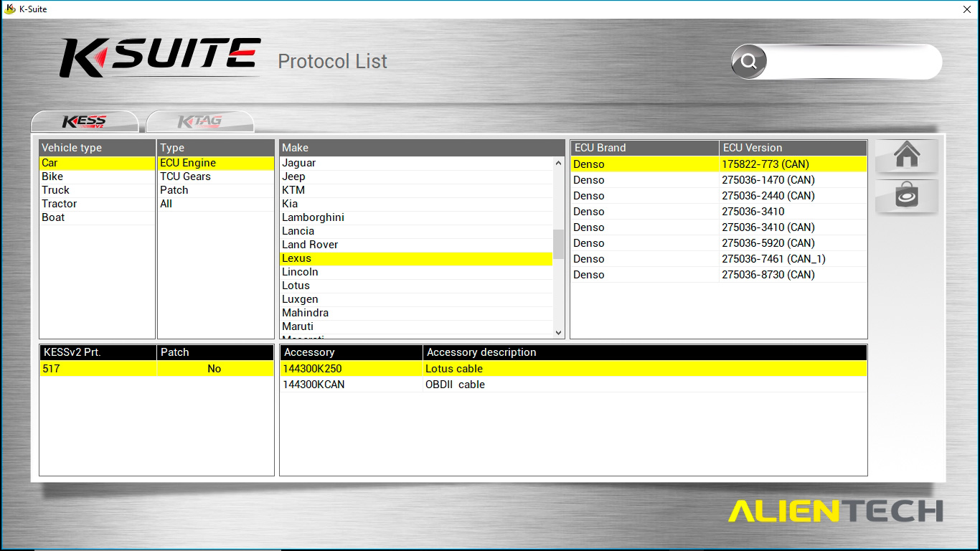
Task: Select Land Rover in Make list
Action: click(416, 245)
